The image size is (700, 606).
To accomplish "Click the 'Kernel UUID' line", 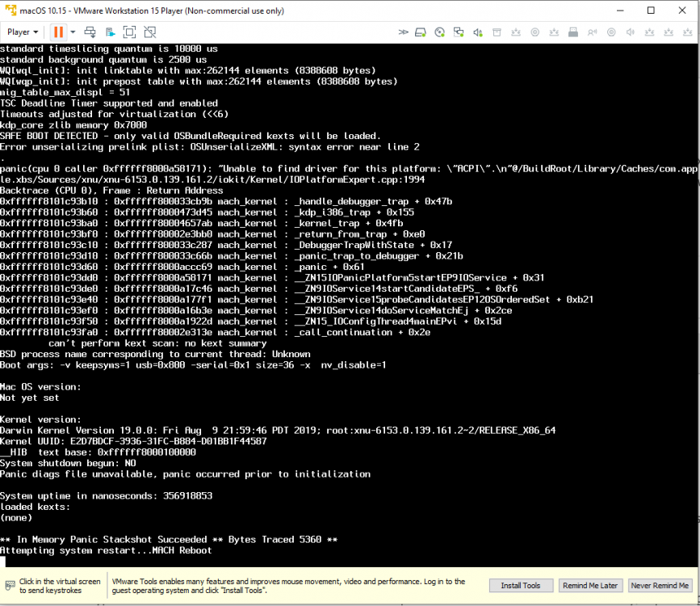I will [133, 441].
